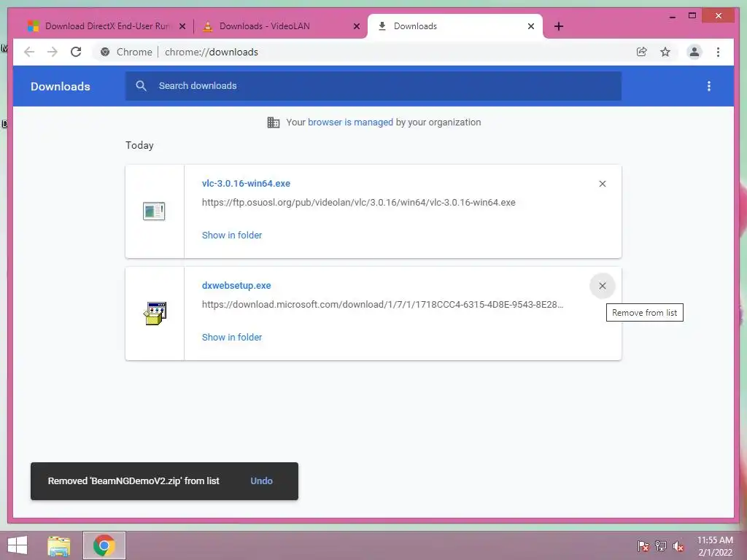
Task: Open the Windows Start menu
Action: tap(18, 545)
